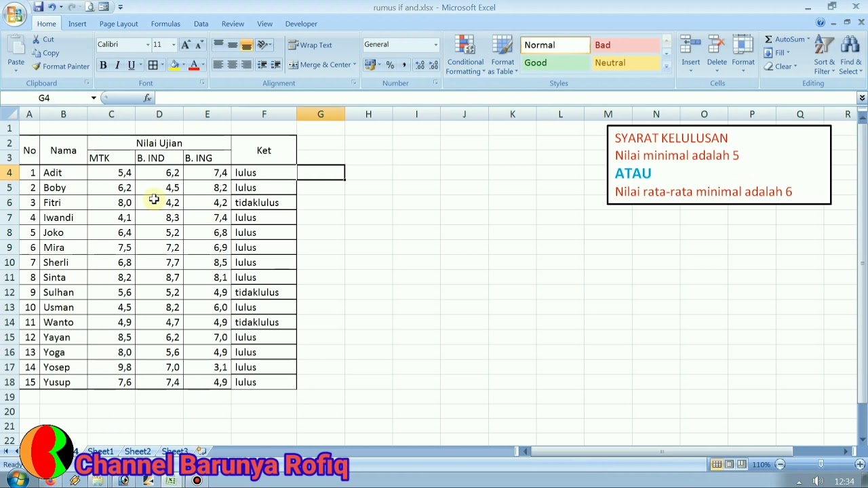868x488 pixels.
Task: Center text horizontally
Action: [x=233, y=65]
